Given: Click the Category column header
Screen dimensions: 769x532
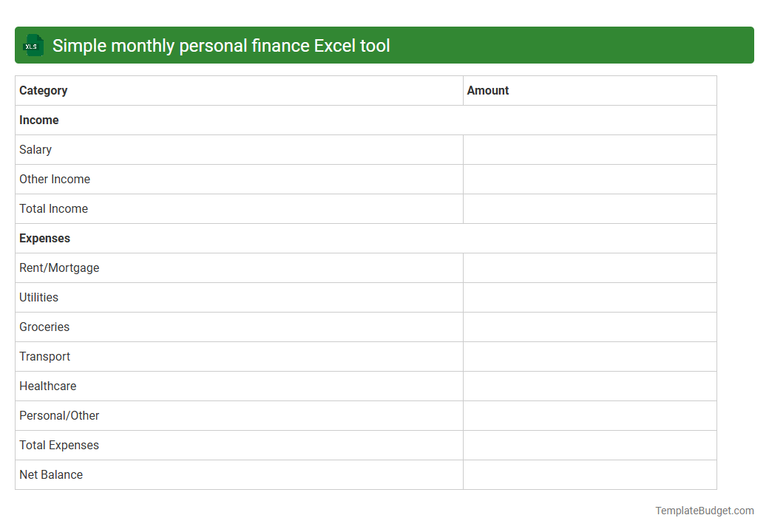Looking at the screenshot, I should 43,90.
